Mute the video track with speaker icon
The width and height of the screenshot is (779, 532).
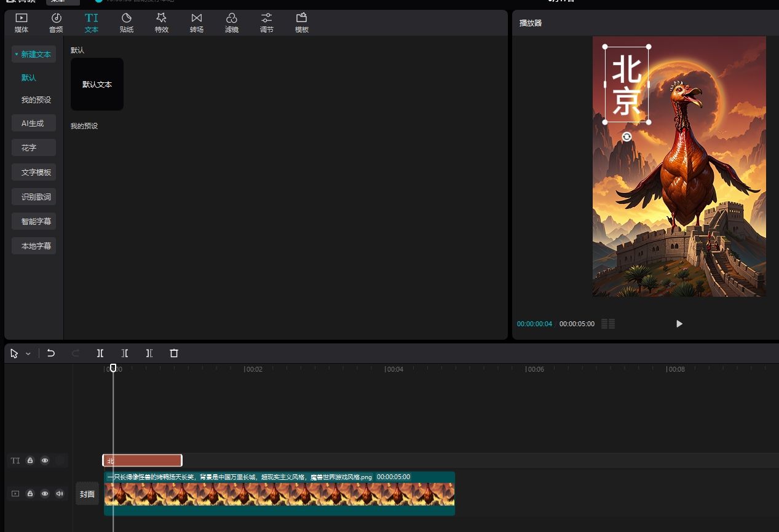(x=60, y=493)
